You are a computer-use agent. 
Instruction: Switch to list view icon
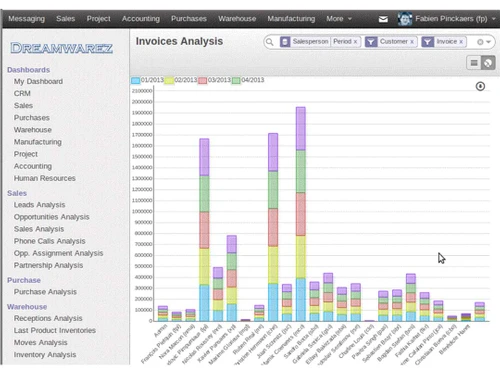click(x=474, y=63)
